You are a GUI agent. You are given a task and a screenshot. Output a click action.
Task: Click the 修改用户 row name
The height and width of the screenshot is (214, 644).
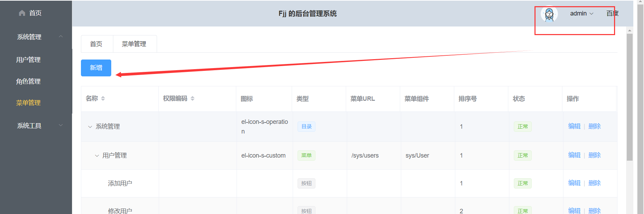click(120, 211)
